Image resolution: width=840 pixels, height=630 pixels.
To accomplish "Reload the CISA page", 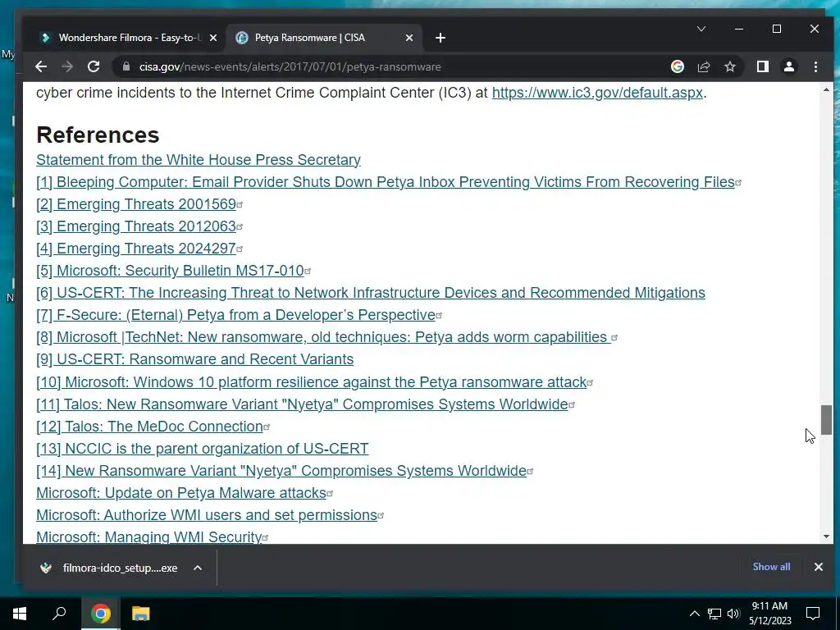I will tap(94, 66).
